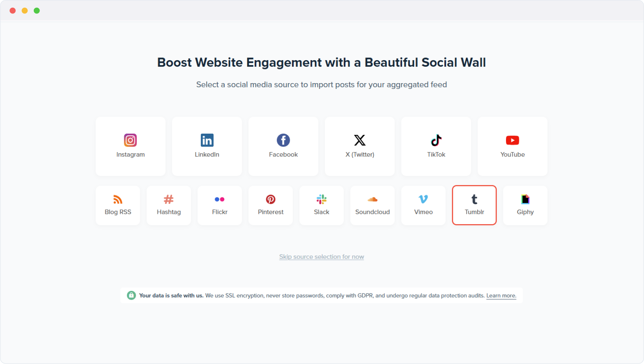Skip source selection for now
This screenshot has height=364, width=644.
coord(321,257)
